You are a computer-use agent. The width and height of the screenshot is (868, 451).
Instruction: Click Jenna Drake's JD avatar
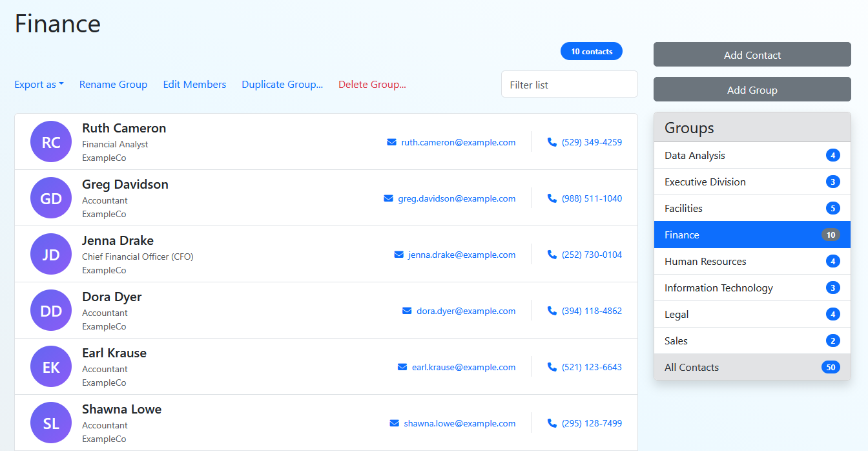(51, 254)
